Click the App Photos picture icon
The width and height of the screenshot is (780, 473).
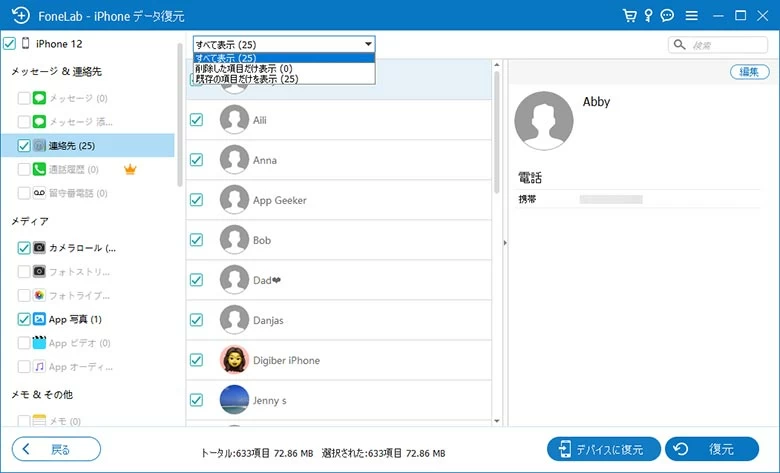(39, 319)
